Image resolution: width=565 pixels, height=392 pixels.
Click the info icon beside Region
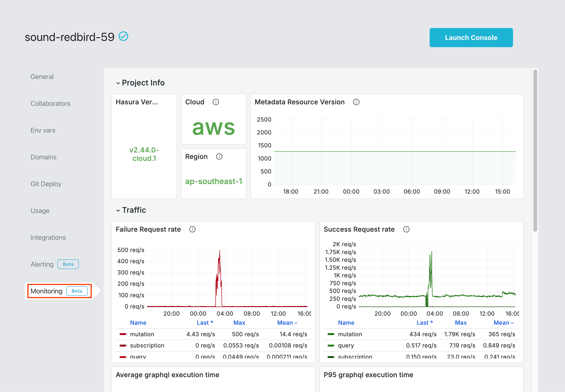click(x=219, y=157)
